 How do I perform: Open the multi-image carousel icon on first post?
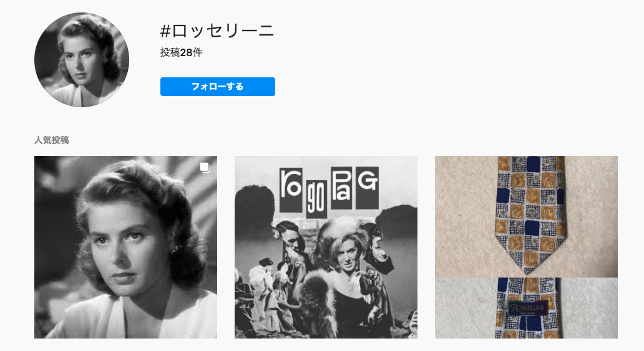tap(205, 167)
